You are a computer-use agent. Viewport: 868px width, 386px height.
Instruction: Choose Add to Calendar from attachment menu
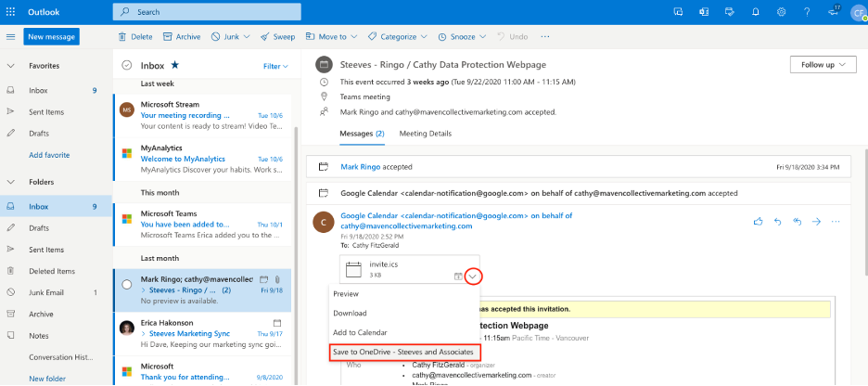405,332
